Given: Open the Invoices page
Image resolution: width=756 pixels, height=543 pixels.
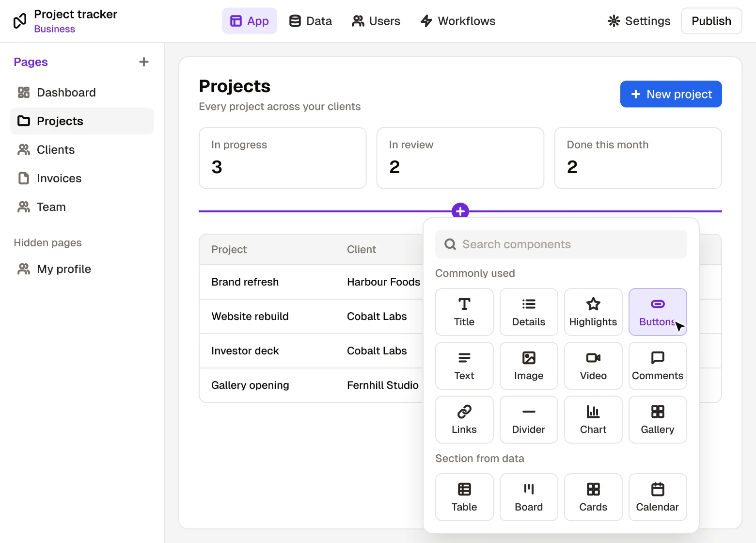Looking at the screenshot, I should [82, 178].
